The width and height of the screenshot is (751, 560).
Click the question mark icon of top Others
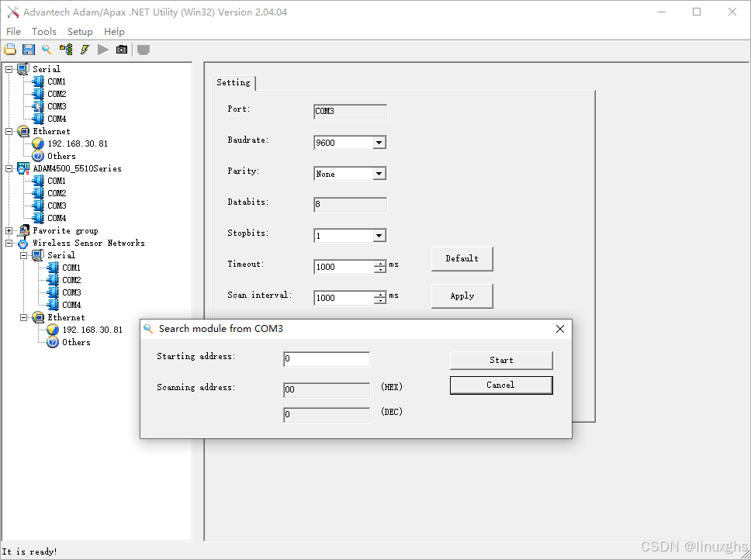tap(38, 156)
